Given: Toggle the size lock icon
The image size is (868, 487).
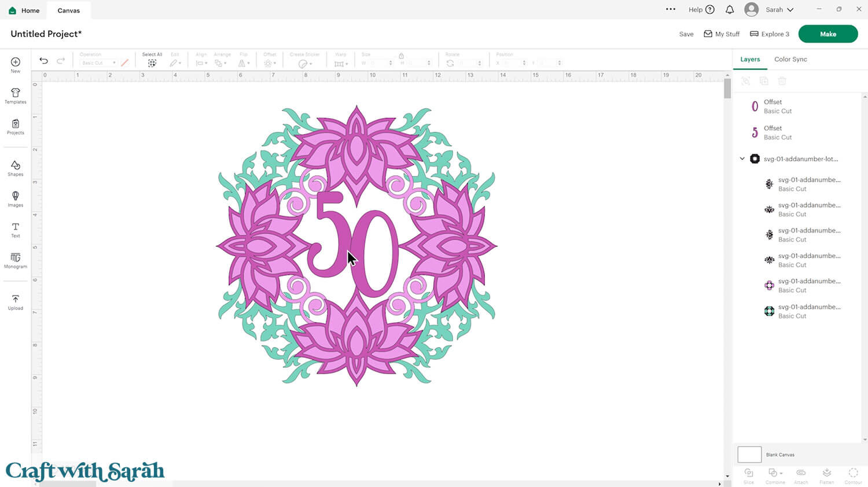Looking at the screenshot, I should tap(401, 56).
